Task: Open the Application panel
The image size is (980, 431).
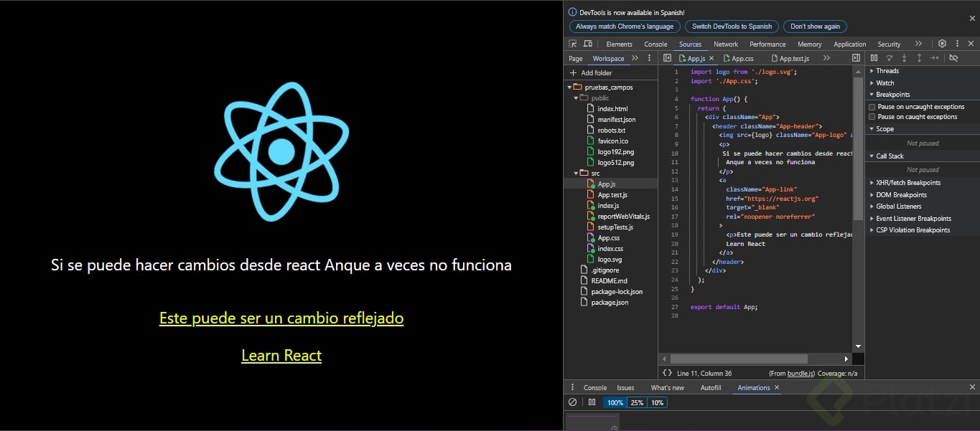Action: coord(849,44)
